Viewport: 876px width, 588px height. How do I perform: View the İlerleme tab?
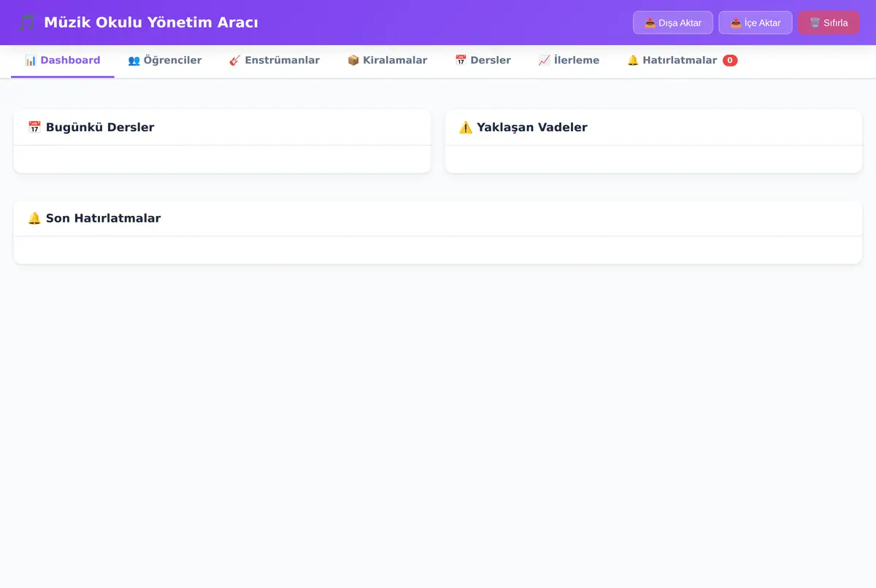[569, 61]
